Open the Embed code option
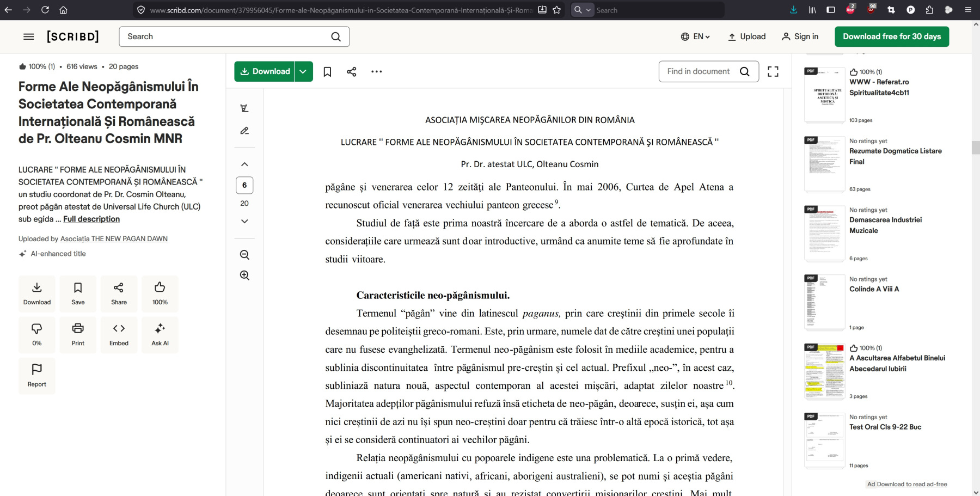 click(x=119, y=334)
